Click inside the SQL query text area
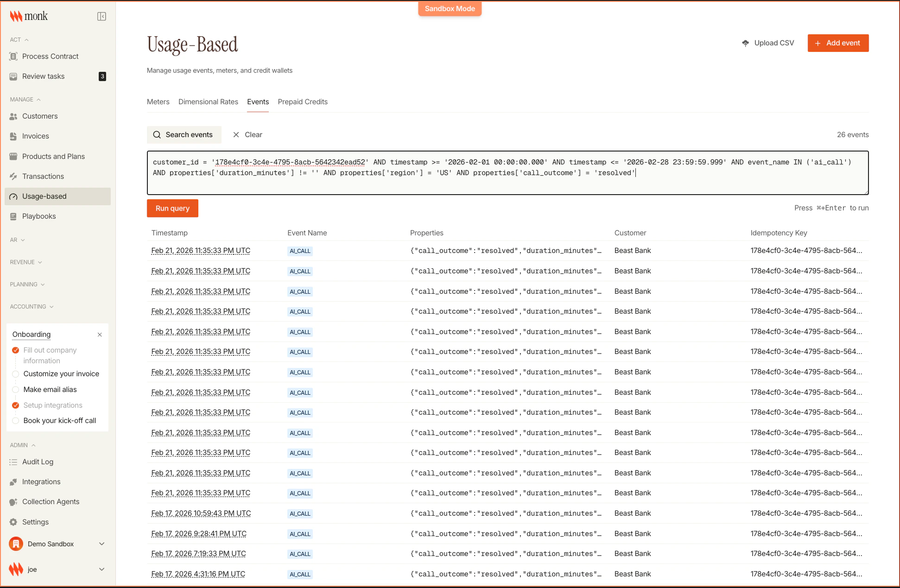The width and height of the screenshot is (900, 588). (x=507, y=172)
